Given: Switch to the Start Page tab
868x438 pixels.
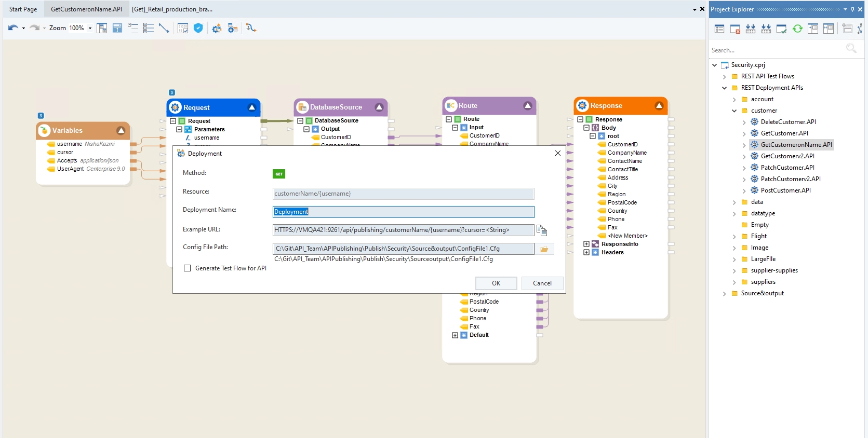Looking at the screenshot, I should [23, 9].
